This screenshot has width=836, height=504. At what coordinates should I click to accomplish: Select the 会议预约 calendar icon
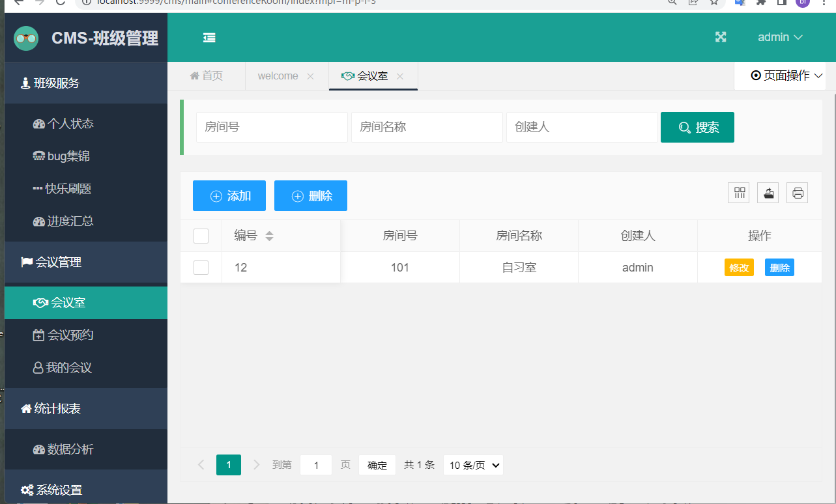(x=39, y=335)
